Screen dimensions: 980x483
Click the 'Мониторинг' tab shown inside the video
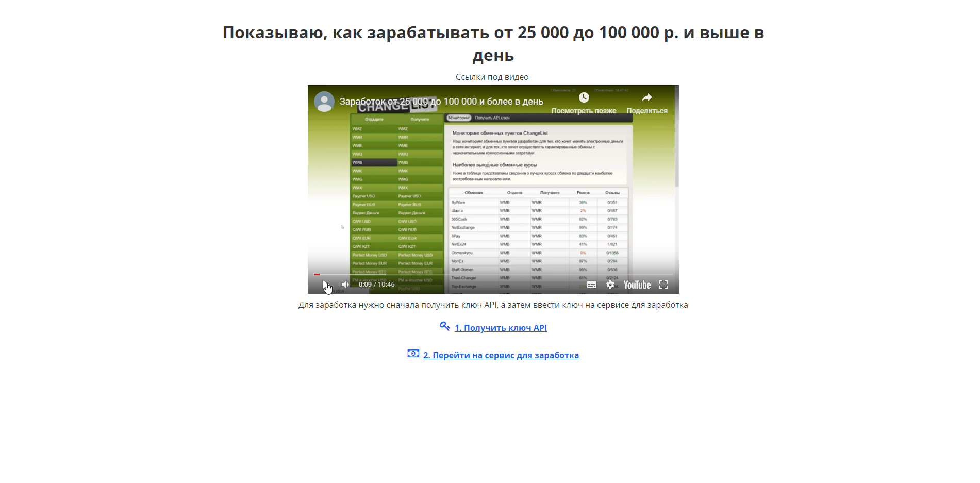458,118
